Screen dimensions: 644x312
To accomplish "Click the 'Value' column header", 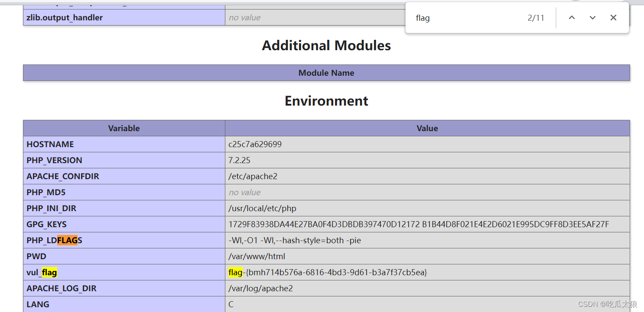I will 427,128.
